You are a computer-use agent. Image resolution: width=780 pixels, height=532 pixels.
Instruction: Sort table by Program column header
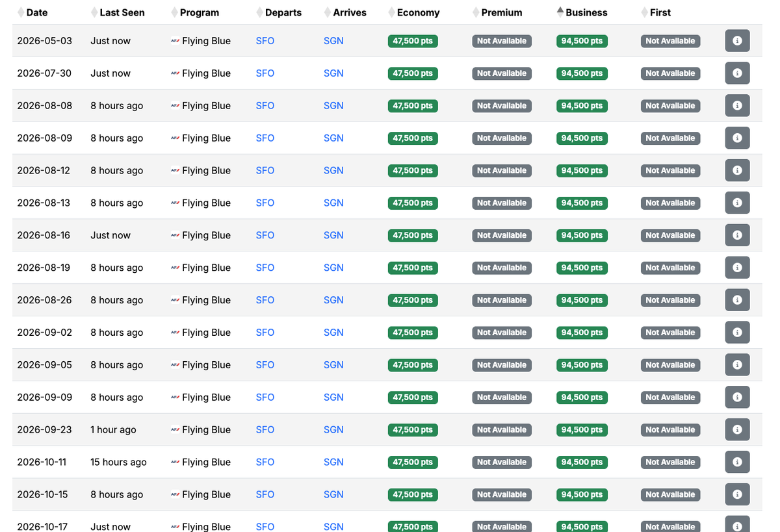point(199,12)
